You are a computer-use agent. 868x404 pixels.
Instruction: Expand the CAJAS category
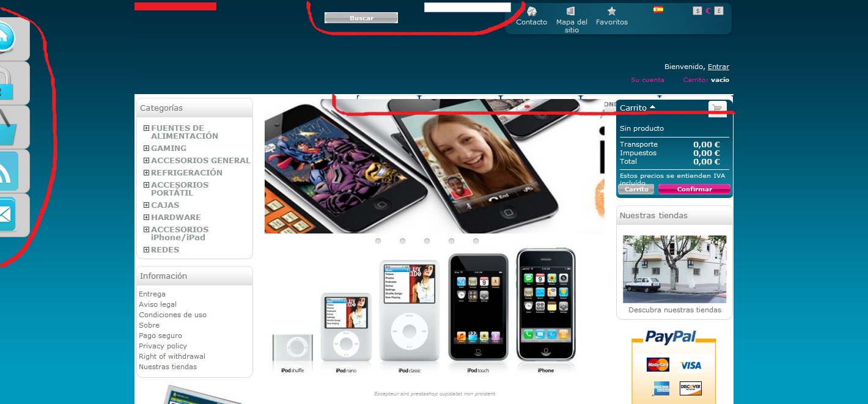(x=146, y=205)
